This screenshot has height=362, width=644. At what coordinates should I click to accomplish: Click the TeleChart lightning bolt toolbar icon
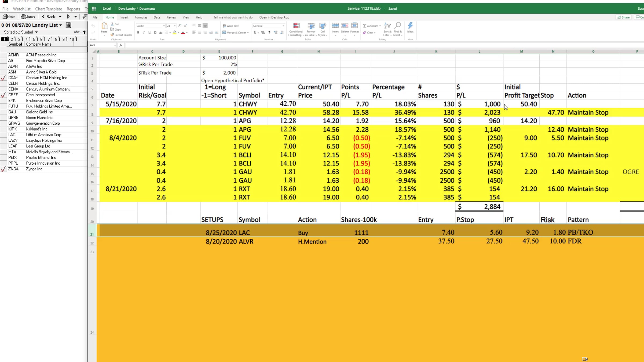point(85,17)
